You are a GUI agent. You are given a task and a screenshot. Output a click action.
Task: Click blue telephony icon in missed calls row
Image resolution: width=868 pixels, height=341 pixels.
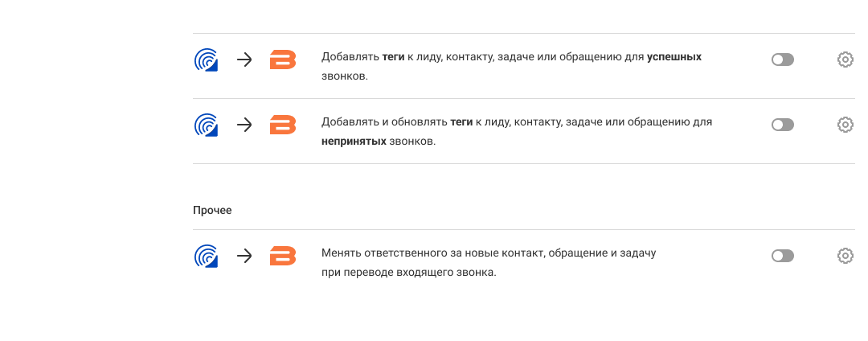(x=207, y=125)
